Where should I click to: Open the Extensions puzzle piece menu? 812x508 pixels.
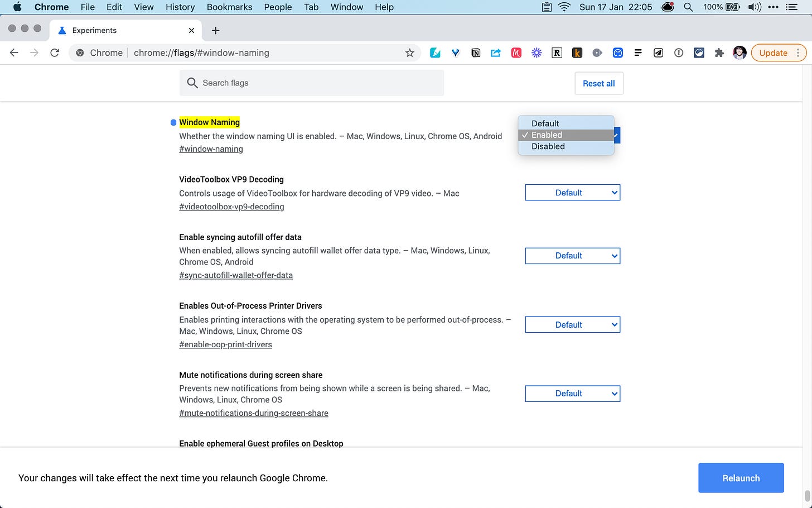pos(719,52)
